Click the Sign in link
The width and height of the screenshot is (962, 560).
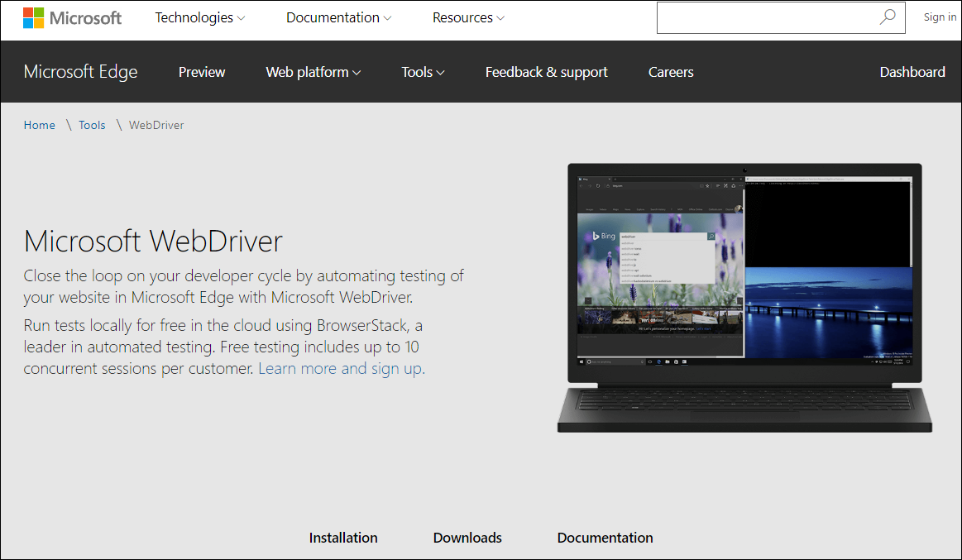pyautogui.click(x=940, y=17)
